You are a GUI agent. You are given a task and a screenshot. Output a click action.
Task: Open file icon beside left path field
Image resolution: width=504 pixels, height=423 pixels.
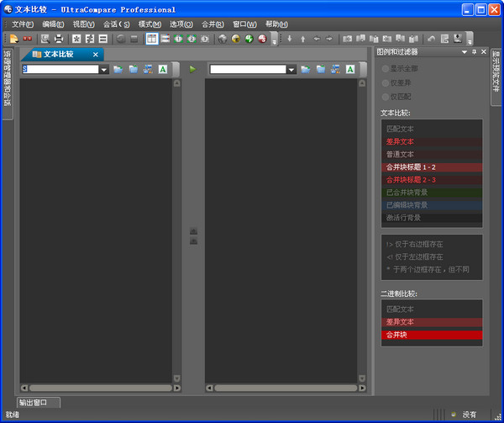pos(118,69)
